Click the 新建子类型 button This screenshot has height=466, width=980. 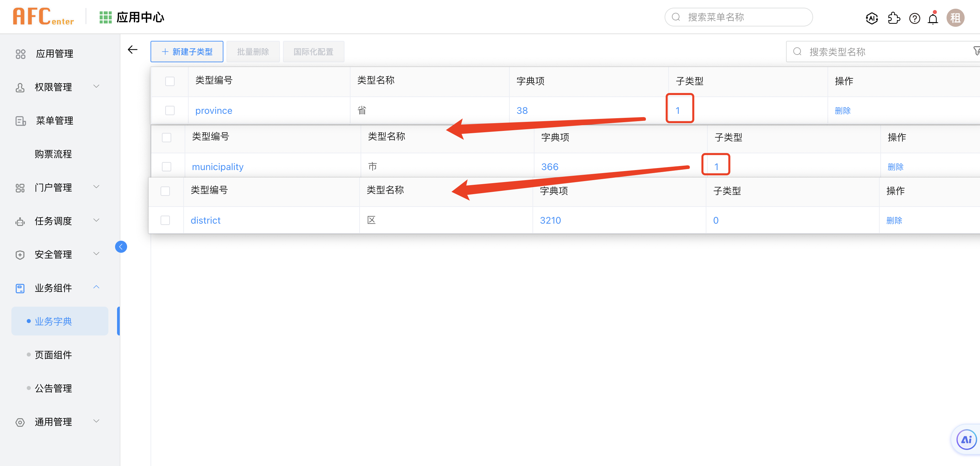[187, 52]
